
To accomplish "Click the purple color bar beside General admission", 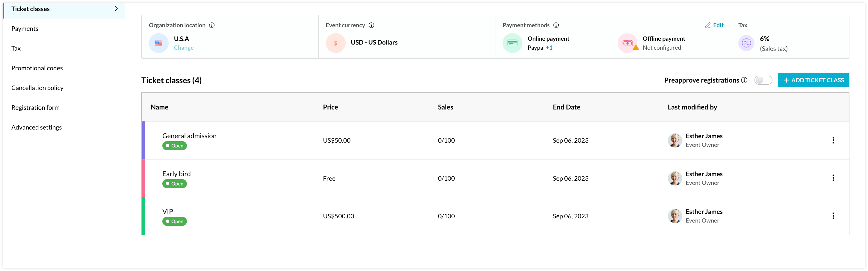I will [143, 140].
